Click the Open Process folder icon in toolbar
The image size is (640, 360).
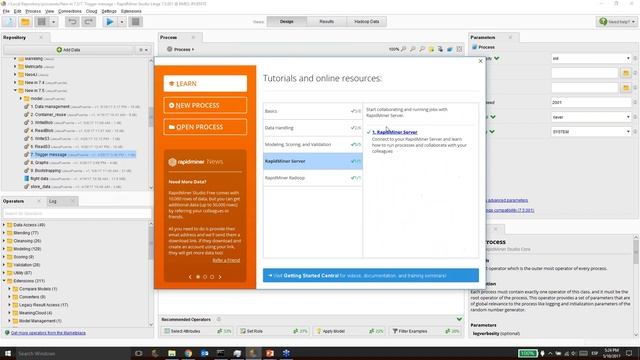(x=25, y=22)
